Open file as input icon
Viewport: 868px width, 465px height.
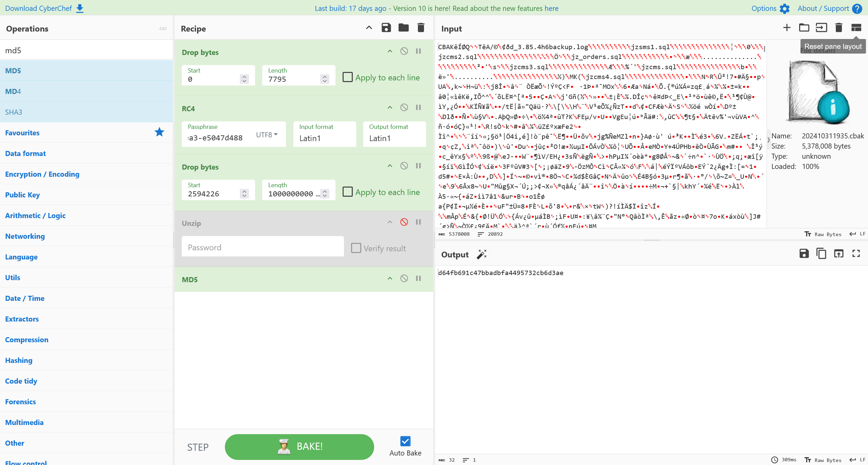click(821, 28)
